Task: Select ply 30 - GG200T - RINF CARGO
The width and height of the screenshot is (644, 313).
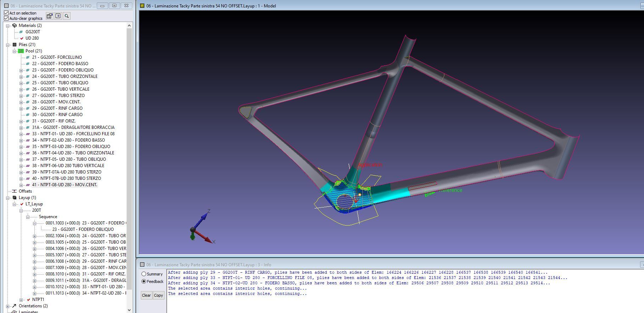Action: [x=57, y=115]
